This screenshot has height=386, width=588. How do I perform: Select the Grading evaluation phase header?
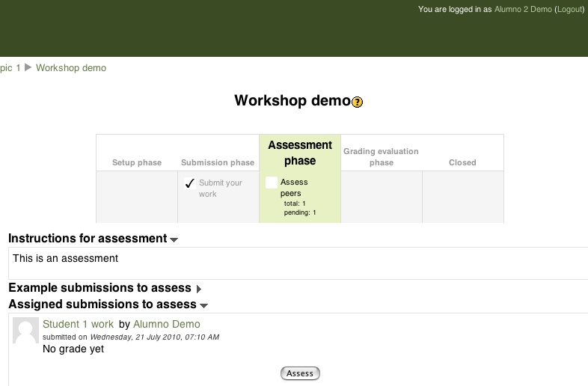tap(381, 157)
